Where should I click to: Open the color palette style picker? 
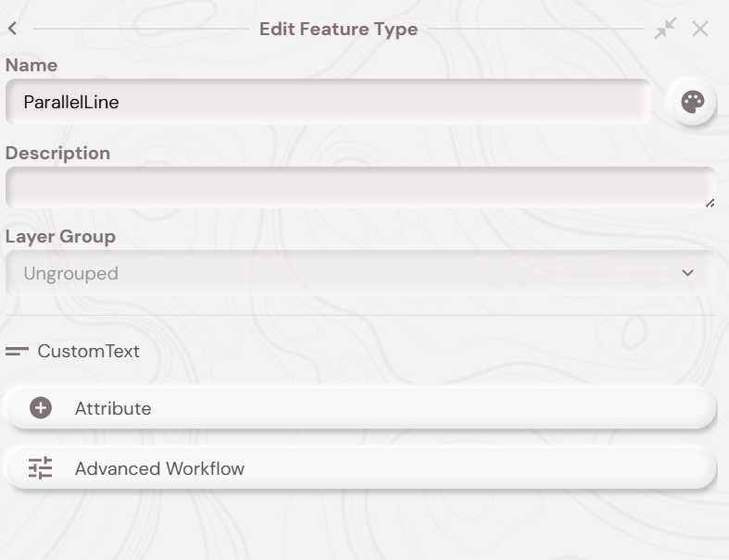pos(692,102)
